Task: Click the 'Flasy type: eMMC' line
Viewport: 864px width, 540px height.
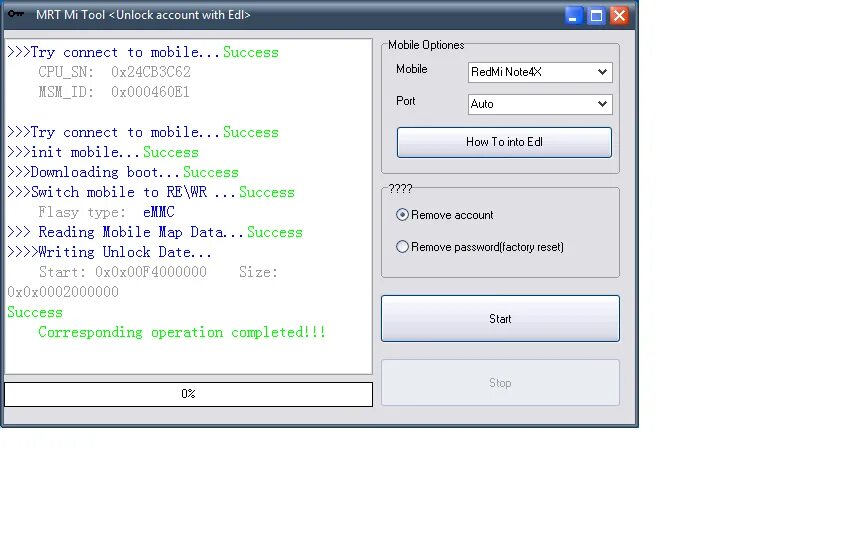Action: tap(106, 212)
